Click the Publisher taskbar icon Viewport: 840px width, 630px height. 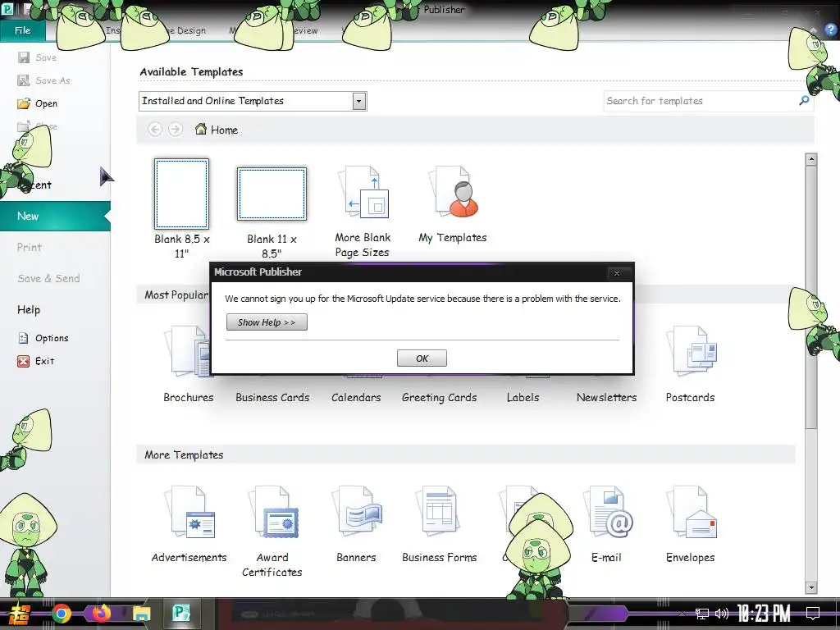click(181, 614)
